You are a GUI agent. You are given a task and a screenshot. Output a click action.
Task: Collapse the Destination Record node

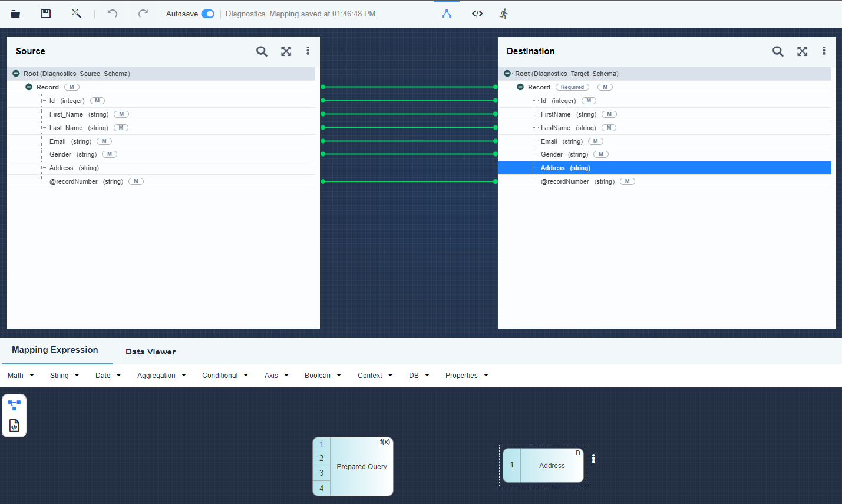pyautogui.click(x=520, y=87)
